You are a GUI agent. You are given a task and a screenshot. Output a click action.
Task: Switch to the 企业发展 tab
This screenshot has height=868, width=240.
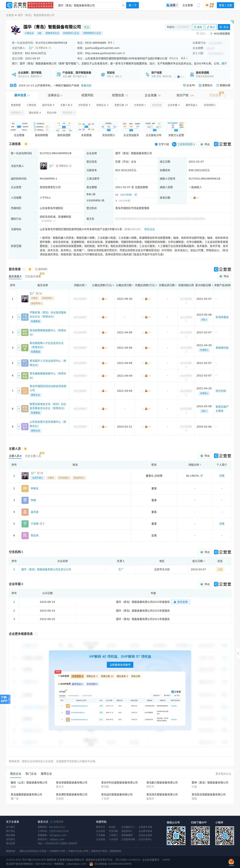coord(153,95)
